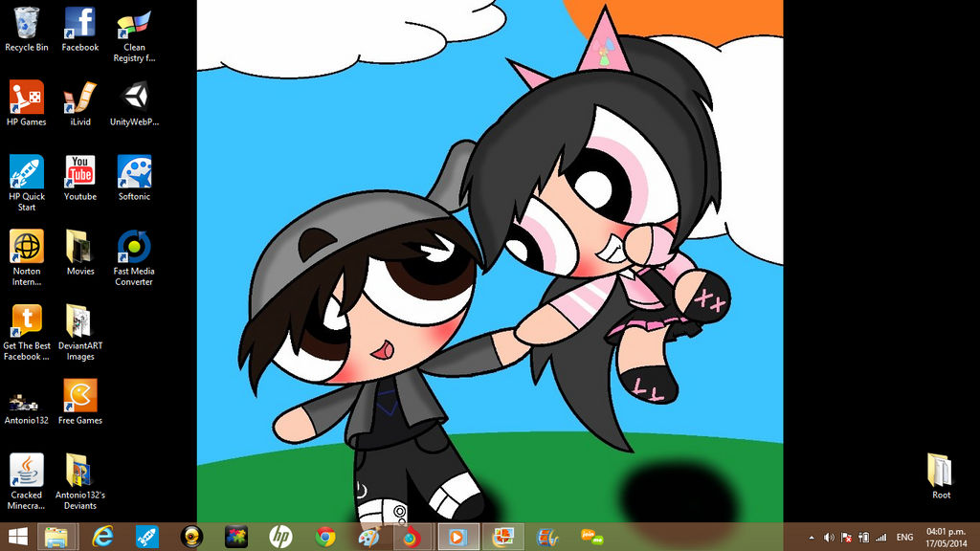Select the Clean Registry shortcut
Viewport: 980px width, 551px height.
pos(134,34)
